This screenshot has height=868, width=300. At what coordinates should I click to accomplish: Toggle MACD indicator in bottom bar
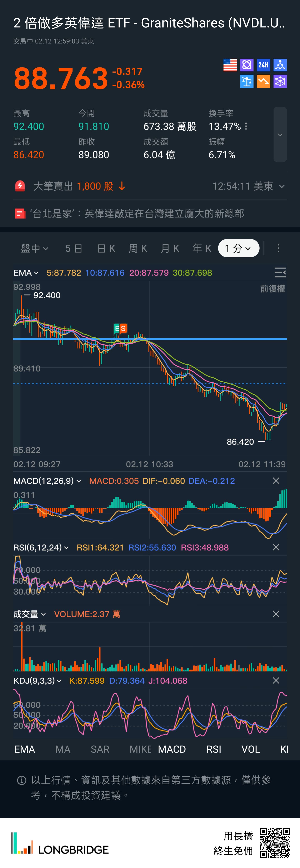coord(172,749)
